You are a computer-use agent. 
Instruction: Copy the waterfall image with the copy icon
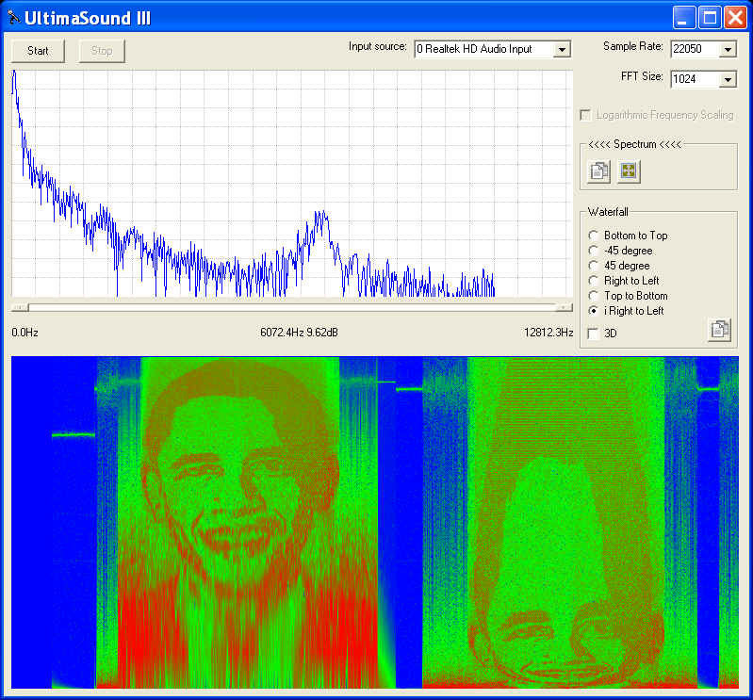(719, 330)
